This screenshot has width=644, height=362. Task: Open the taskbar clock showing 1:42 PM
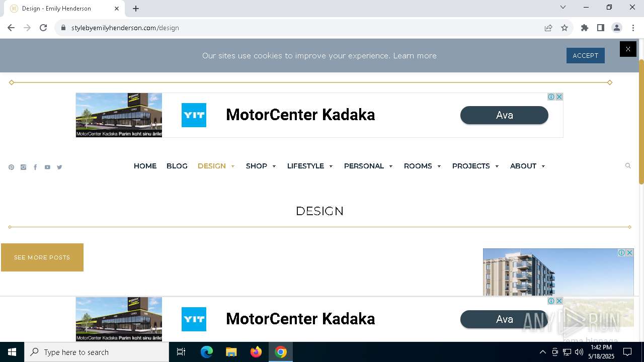601,352
